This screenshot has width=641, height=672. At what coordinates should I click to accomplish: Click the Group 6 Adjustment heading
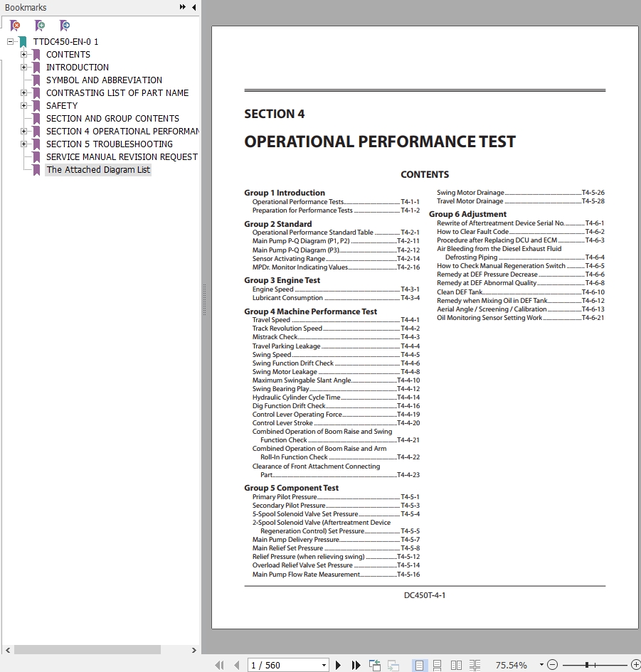[x=467, y=214]
